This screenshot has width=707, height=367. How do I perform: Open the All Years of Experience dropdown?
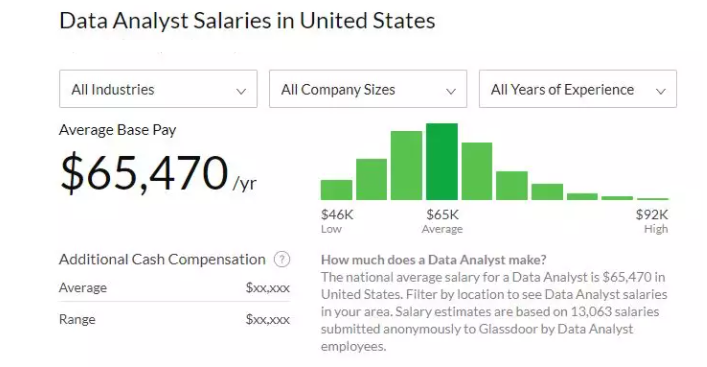pos(578,89)
